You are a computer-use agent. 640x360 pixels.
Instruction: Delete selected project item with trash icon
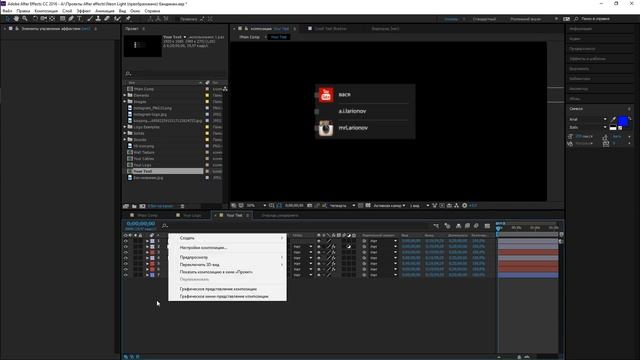click(x=182, y=206)
